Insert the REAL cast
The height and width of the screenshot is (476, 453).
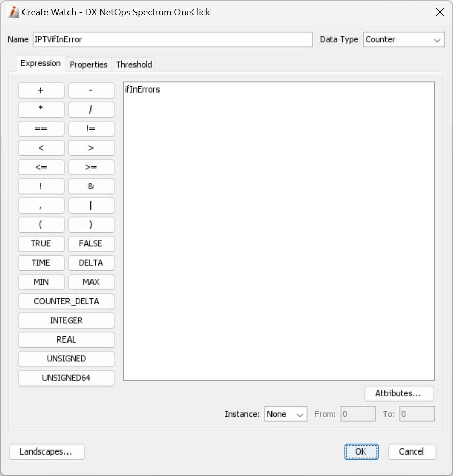[x=66, y=339]
